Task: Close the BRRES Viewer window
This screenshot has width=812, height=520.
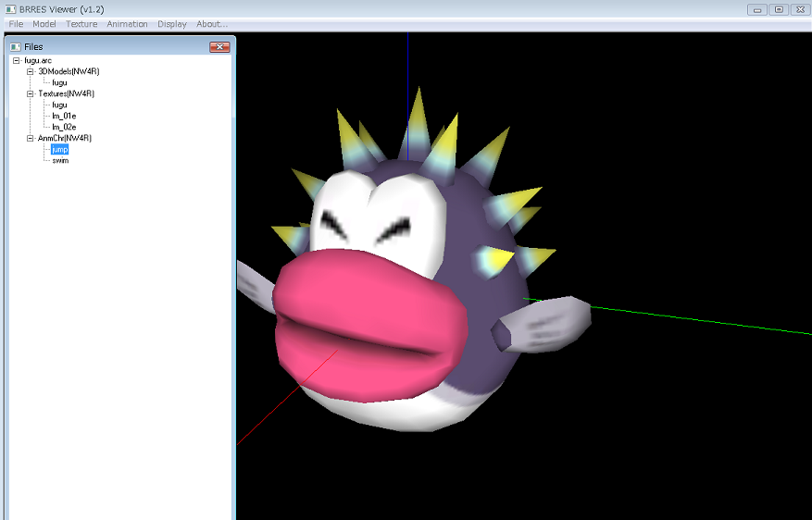Action: click(x=800, y=9)
